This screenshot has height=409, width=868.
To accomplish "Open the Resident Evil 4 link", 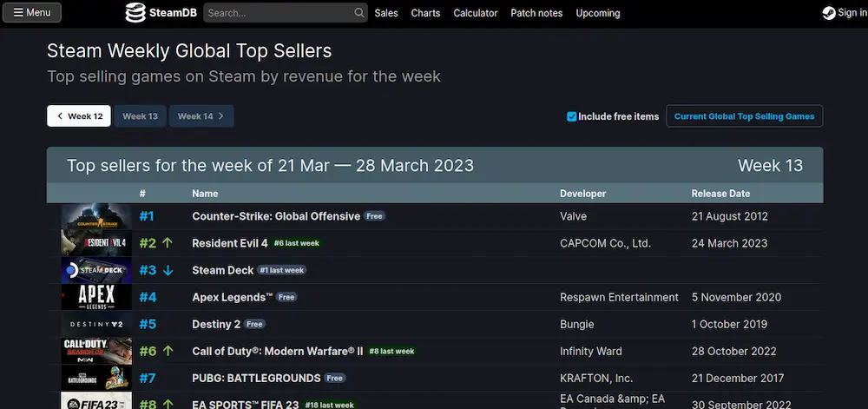I will point(230,243).
